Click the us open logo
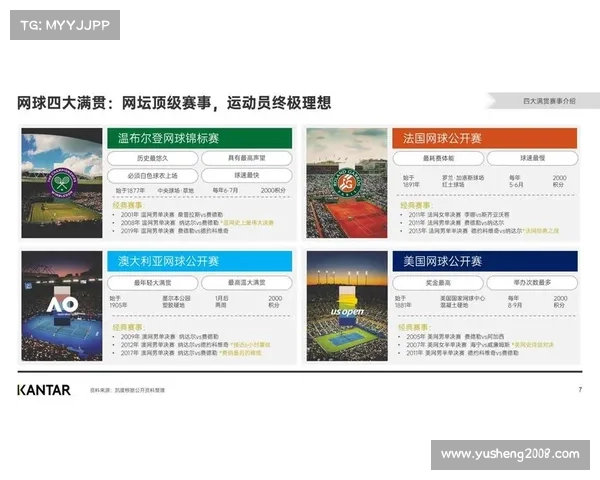This screenshot has height=480, width=600. coord(347,312)
